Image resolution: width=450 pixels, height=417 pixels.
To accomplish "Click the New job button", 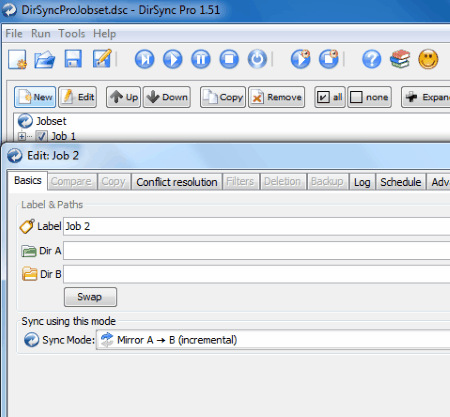I will point(35,97).
